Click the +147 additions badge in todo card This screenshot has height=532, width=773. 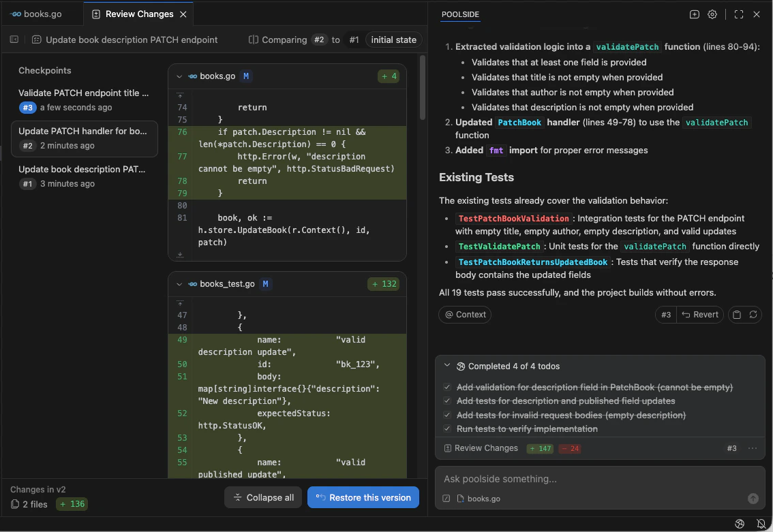point(541,448)
